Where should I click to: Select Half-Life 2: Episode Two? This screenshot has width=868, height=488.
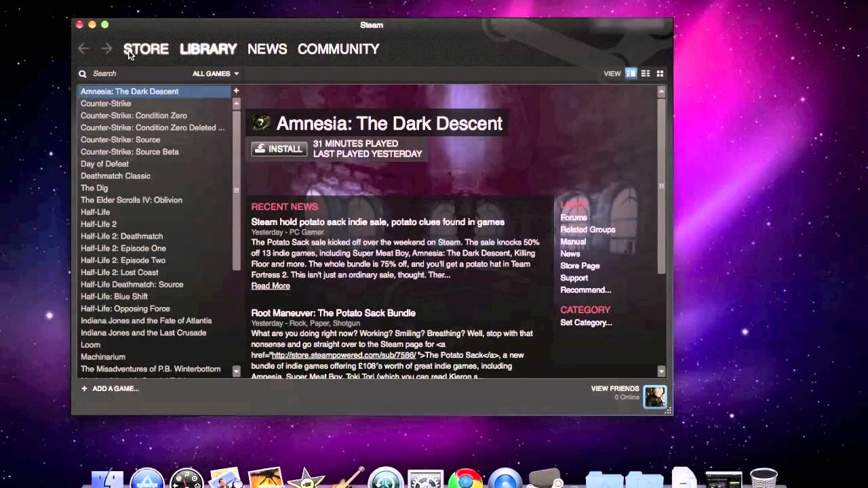tap(155, 260)
